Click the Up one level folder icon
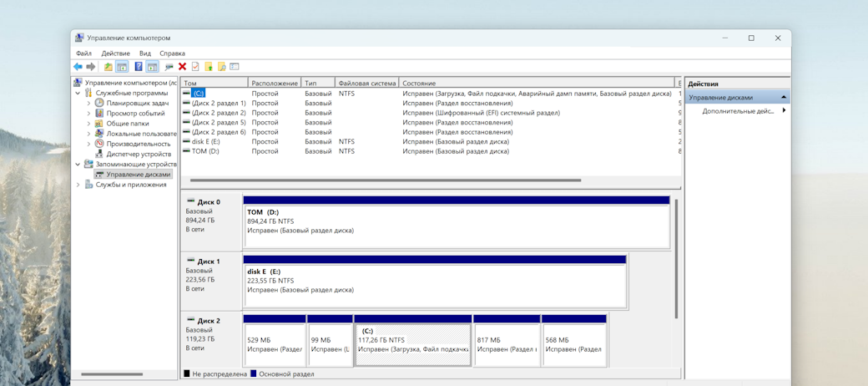The height and width of the screenshot is (386, 868). pos(108,67)
